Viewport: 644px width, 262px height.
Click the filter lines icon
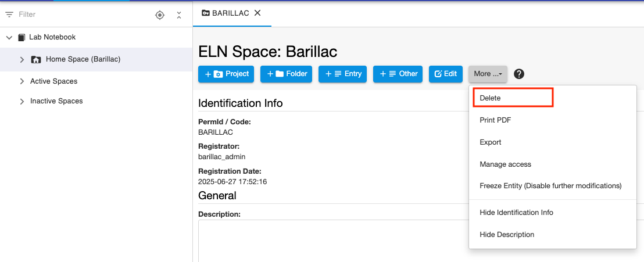(x=9, y=15)
